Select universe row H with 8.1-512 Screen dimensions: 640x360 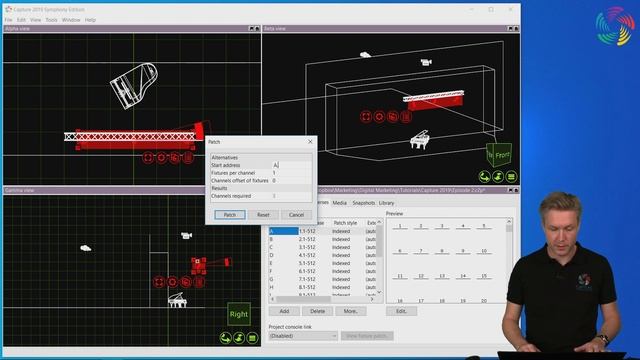coord(322,287)
